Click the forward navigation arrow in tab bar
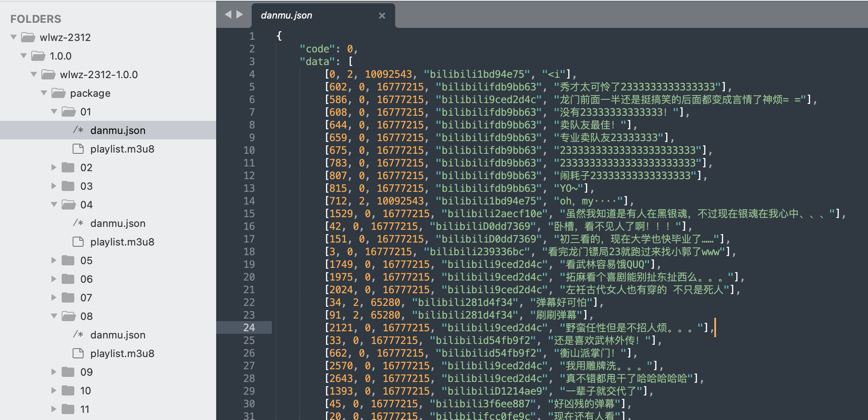 tap(240, 15)
